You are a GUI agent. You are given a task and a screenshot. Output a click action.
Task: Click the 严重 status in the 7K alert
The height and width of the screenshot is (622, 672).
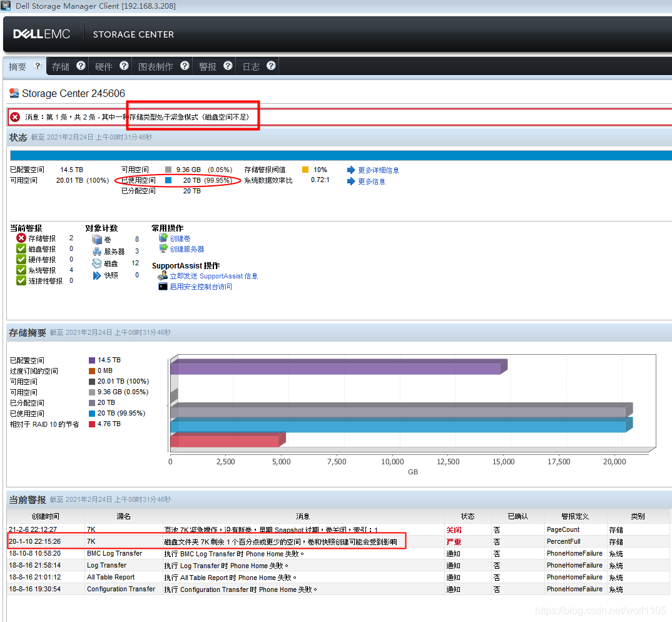pos(454,542)
